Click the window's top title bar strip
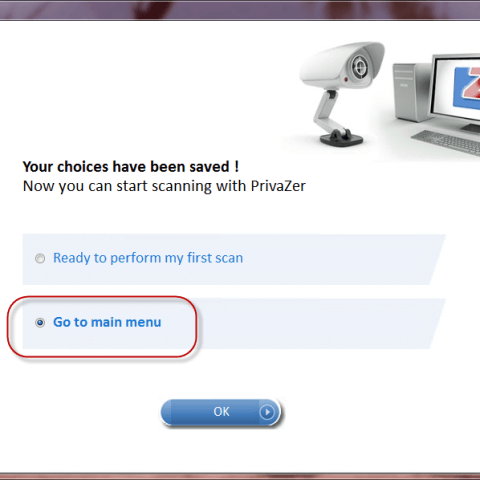Screen dimensions: 480x480 (x=240, y=9)
